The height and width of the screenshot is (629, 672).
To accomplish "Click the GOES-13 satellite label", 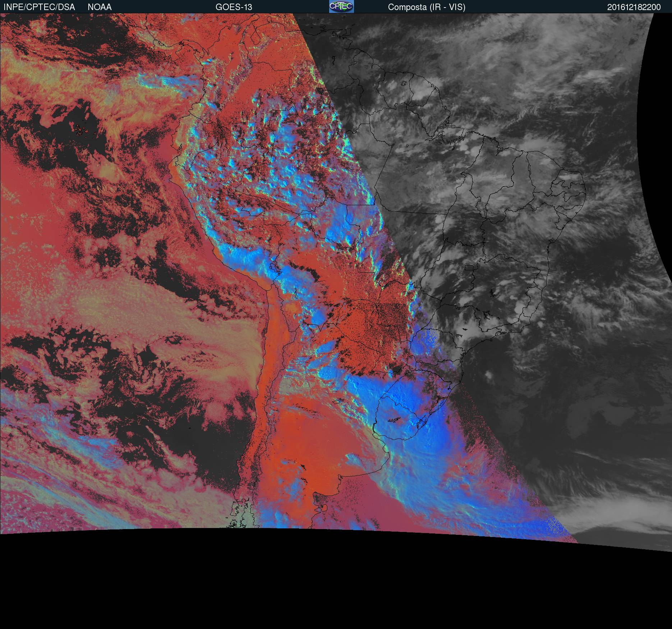I will click(x=234, y=7).
